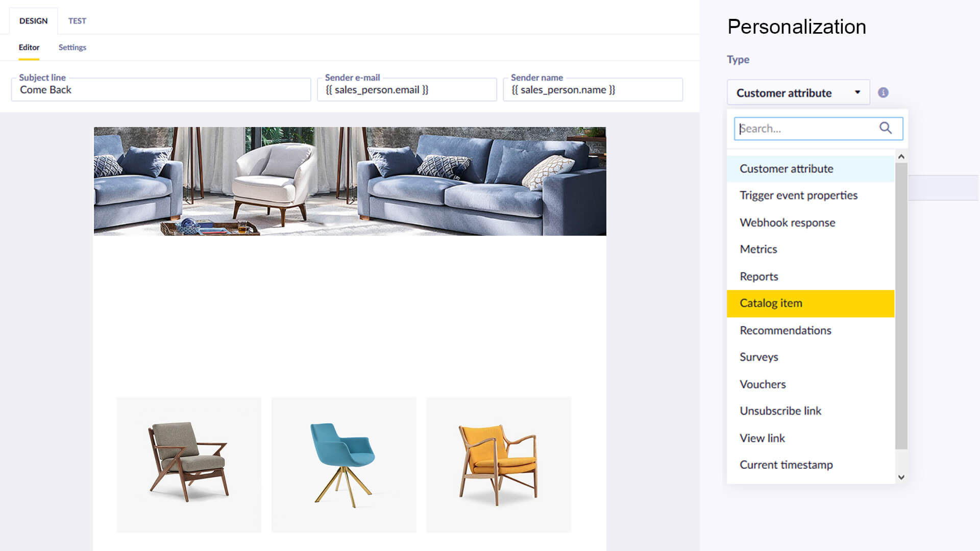Click the scroll down arrow in list

901,478
